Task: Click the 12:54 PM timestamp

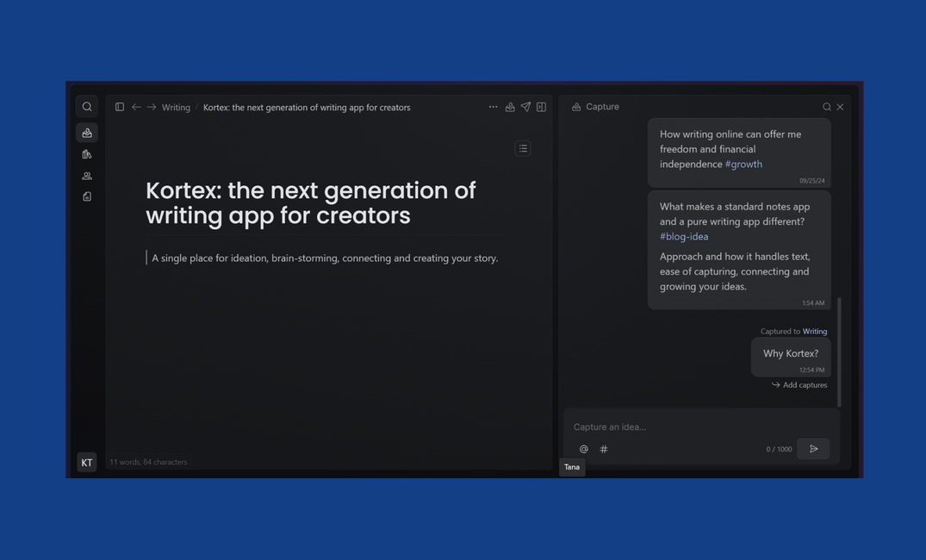Action: point(812,370)
